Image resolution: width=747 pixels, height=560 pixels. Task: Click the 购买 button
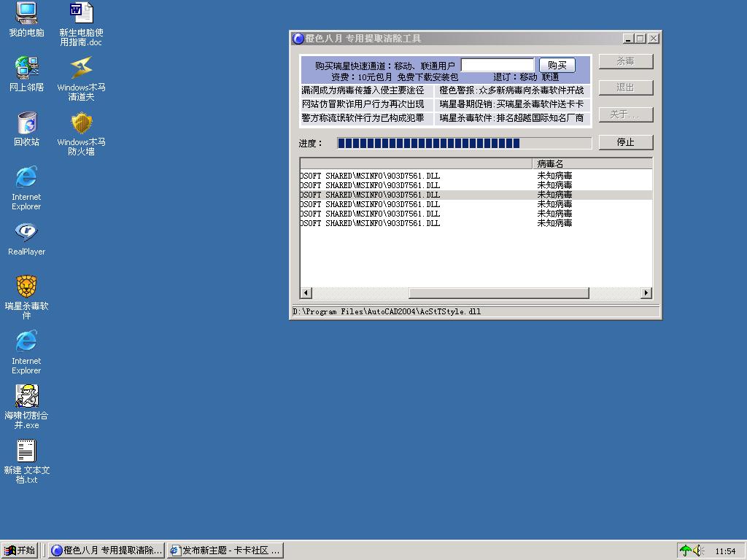point(557,65)
